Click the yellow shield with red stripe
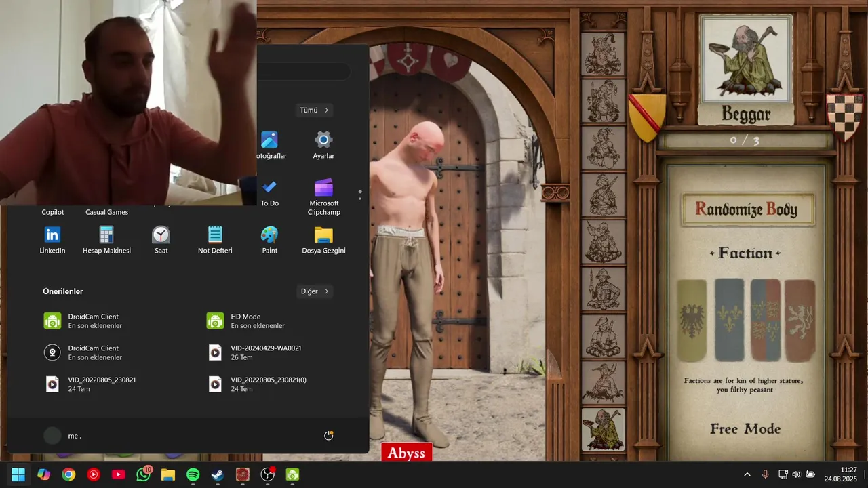This screenshot has height=488, width=868. click(x=647, y=117)
